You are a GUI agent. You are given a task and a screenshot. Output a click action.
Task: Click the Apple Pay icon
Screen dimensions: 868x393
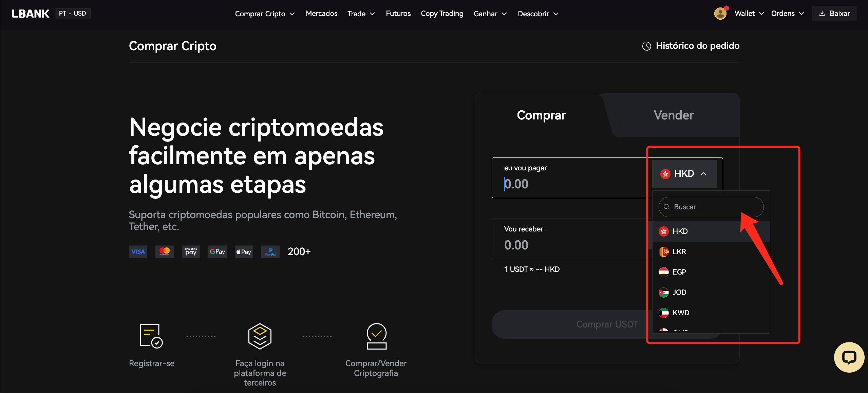click(x=244, y=252)
